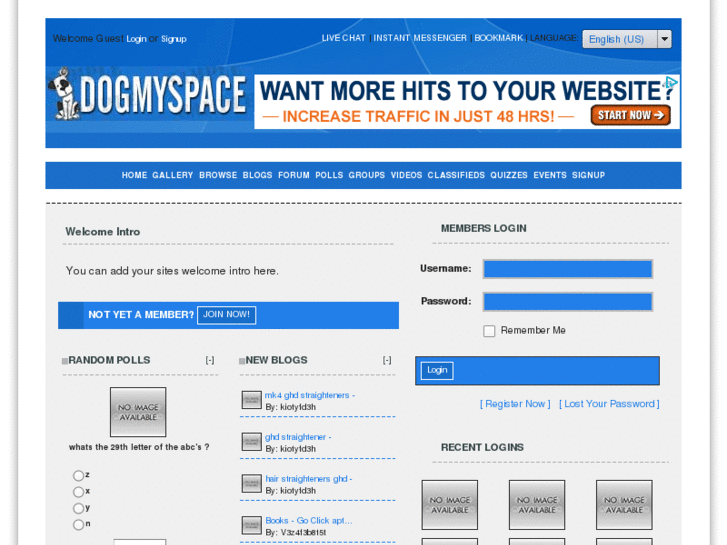Open blog hair straighteners ghd

click(x=309, y=479)
